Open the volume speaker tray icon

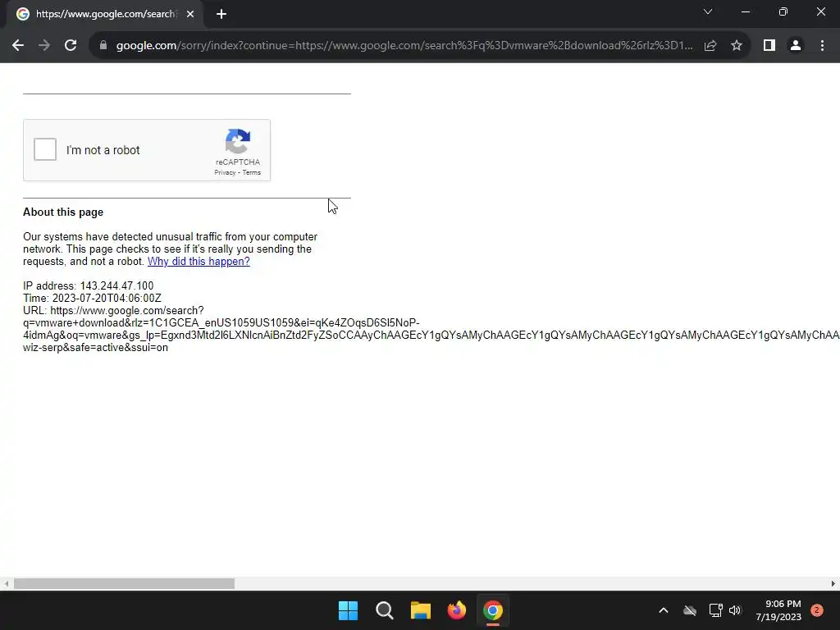[x=736, y=610]
